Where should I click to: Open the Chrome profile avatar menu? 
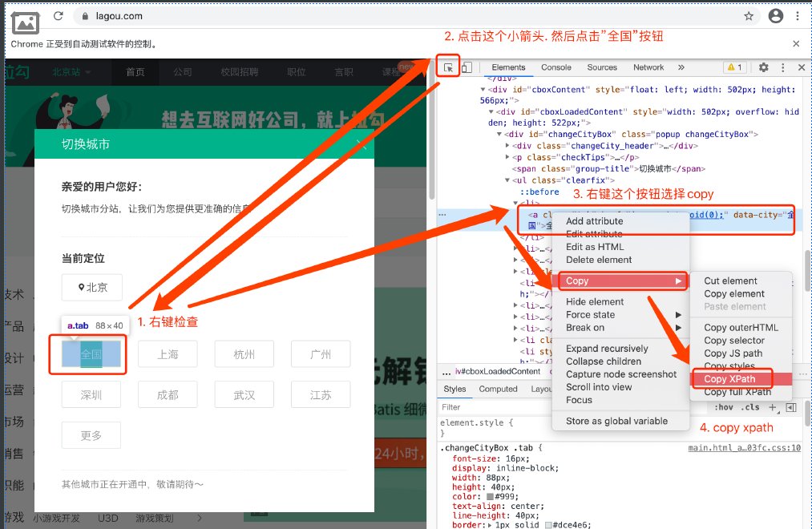tap(775, 16)
